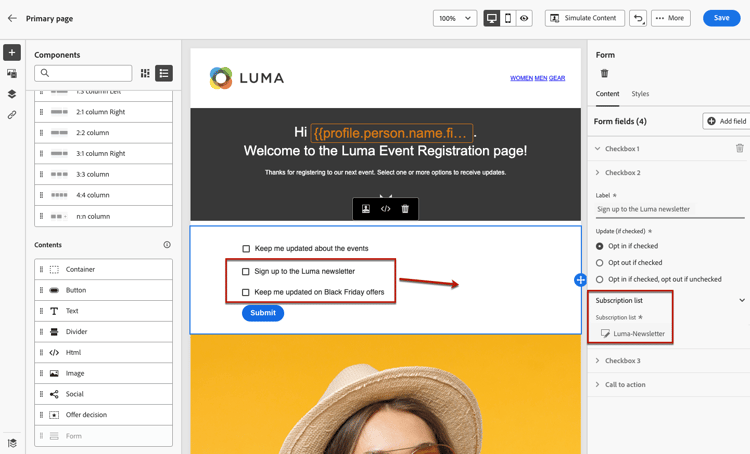
Task: Open the Content tab
Action: (x=607, y=94)
